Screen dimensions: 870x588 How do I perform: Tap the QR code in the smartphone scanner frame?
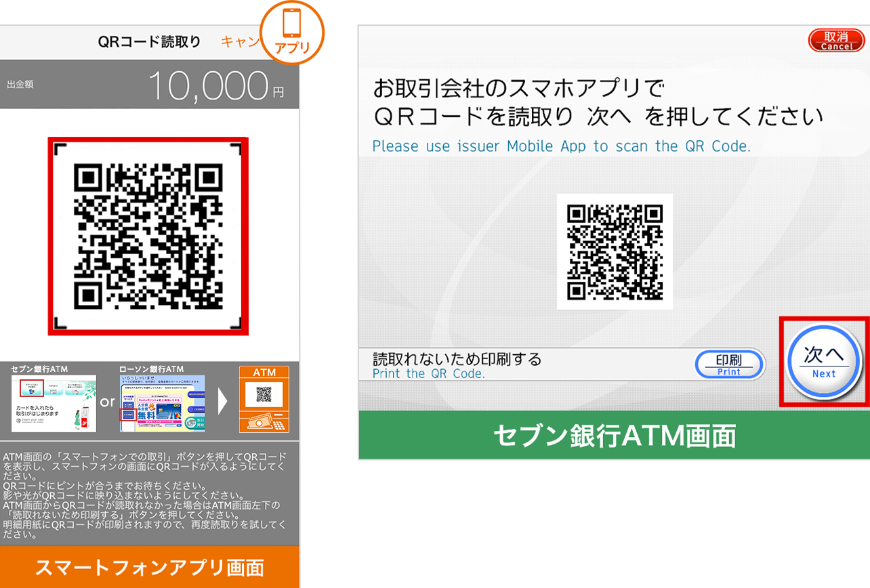pyautogui.click(x=148, y=236)
